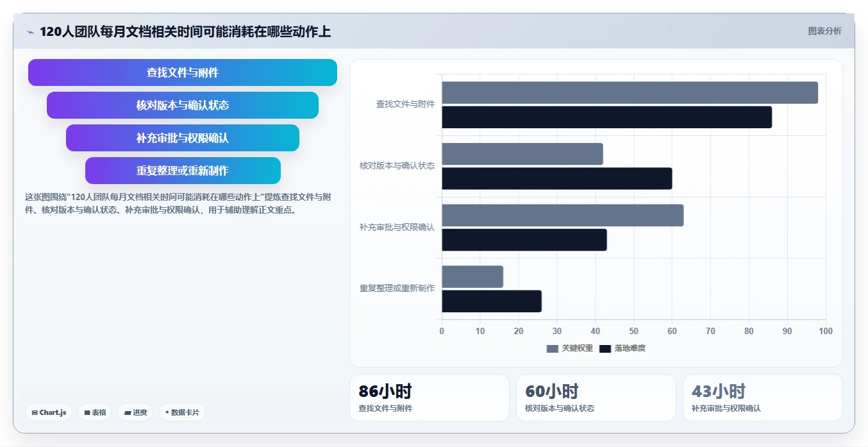The width and height of the screenshot is (868, 447).
Task: Click the 进度 tag chip
Action: [135, 412]
